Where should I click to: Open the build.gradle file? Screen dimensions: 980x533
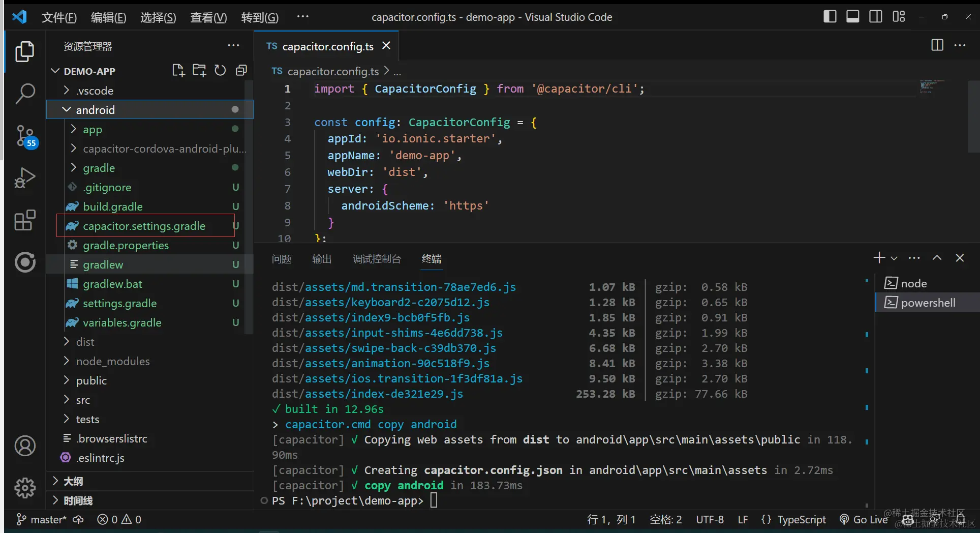(113, 206)
